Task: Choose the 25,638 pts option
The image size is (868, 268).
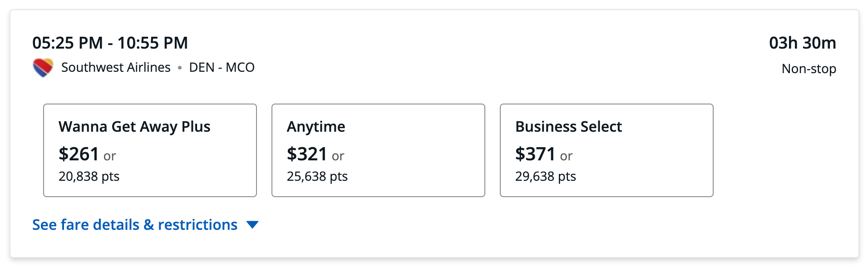Action: [x=317, y=176]
